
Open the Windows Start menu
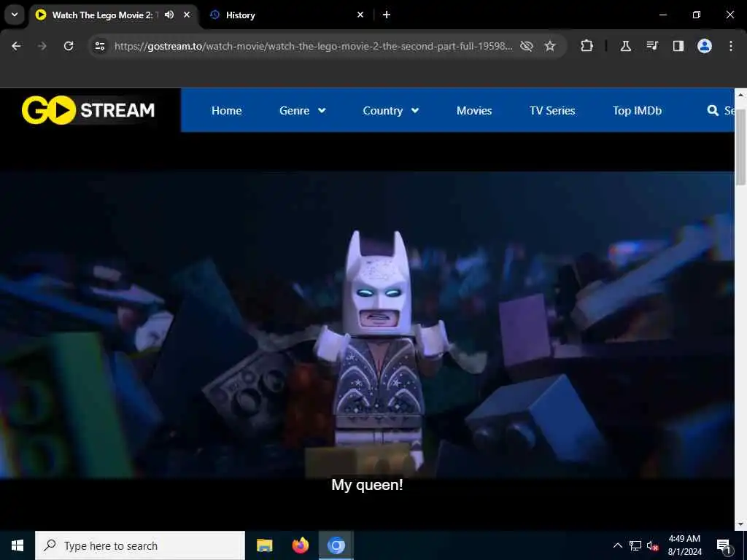tap(18, 545)
